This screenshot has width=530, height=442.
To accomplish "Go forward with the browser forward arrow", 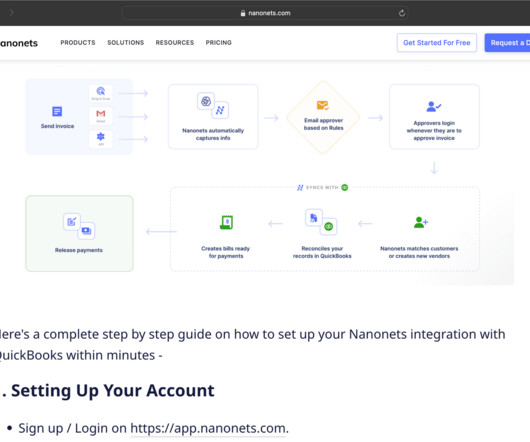I will coord(11,13).
